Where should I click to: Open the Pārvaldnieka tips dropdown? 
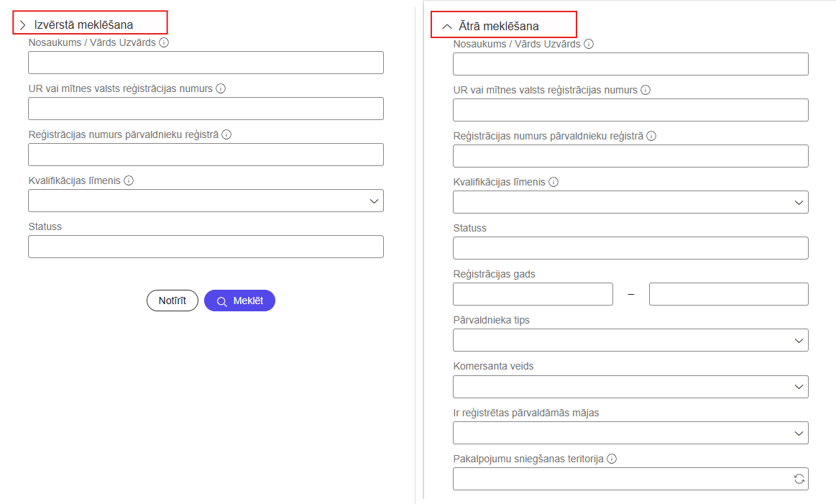point(630,340)
